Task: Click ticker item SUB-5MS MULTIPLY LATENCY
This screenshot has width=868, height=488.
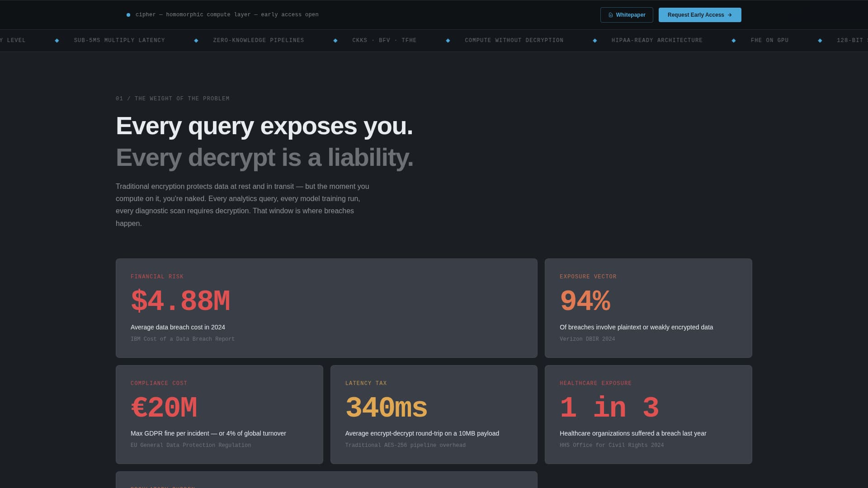Action: tap(119, 41)
